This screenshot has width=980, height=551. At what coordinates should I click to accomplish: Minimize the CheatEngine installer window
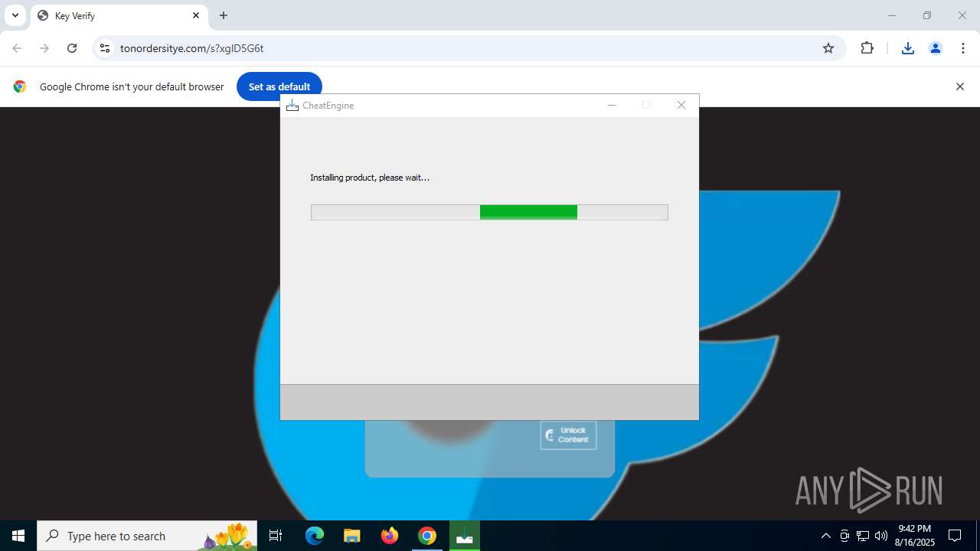(x=612, y=105)
